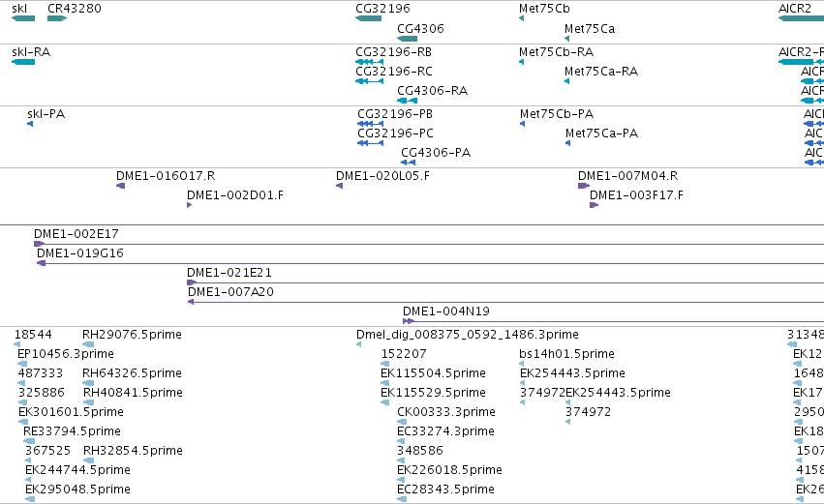Select the Met75Cb gene marker

pos(521,18)
